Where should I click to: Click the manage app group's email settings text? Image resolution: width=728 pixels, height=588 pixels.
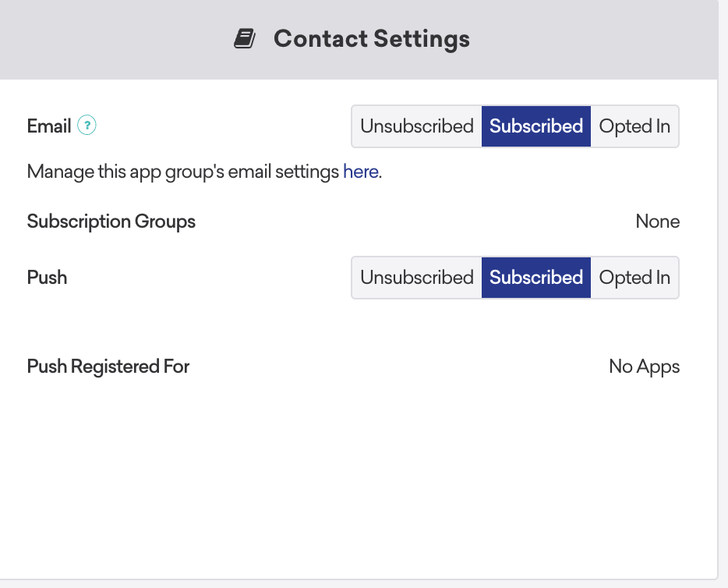183,172
